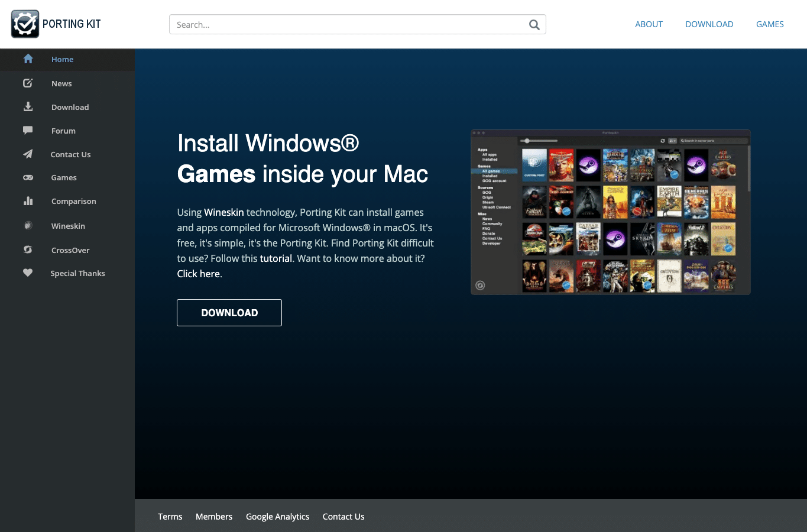
Task: Follow the Wineskin link in paragraph
Action: [x=224, y=212]
